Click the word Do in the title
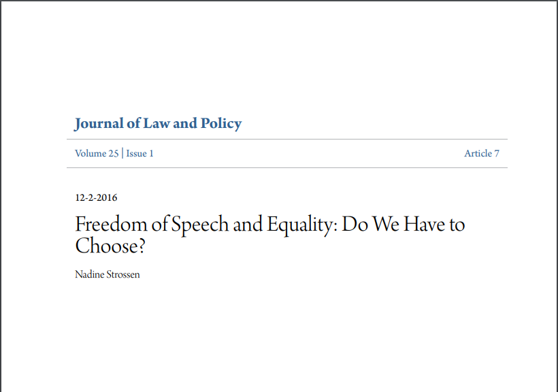Viewport: 558px width, 392px height. tap(355, 224)
